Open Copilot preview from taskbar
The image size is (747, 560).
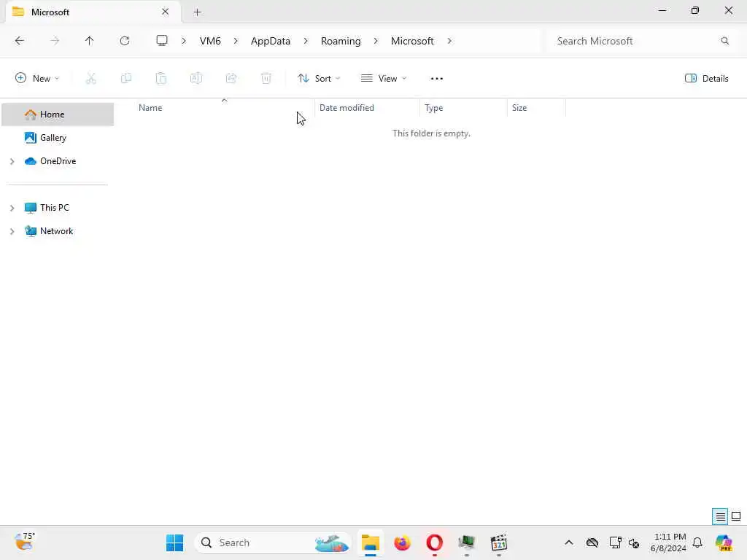click(724, 542)
